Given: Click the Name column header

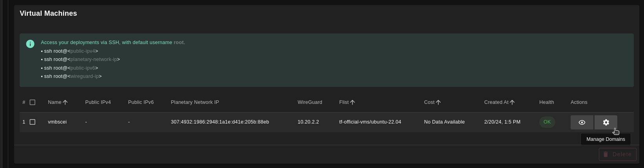Looking at the screenshot, I should (55, 102).
